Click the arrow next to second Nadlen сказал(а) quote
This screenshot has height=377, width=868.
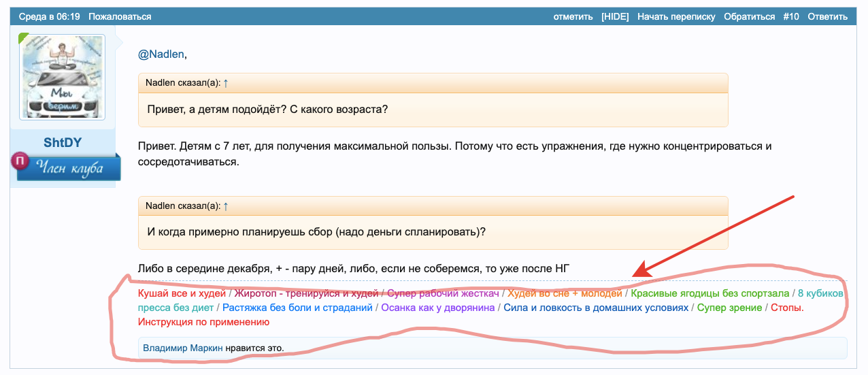click(x=226, y=206)
